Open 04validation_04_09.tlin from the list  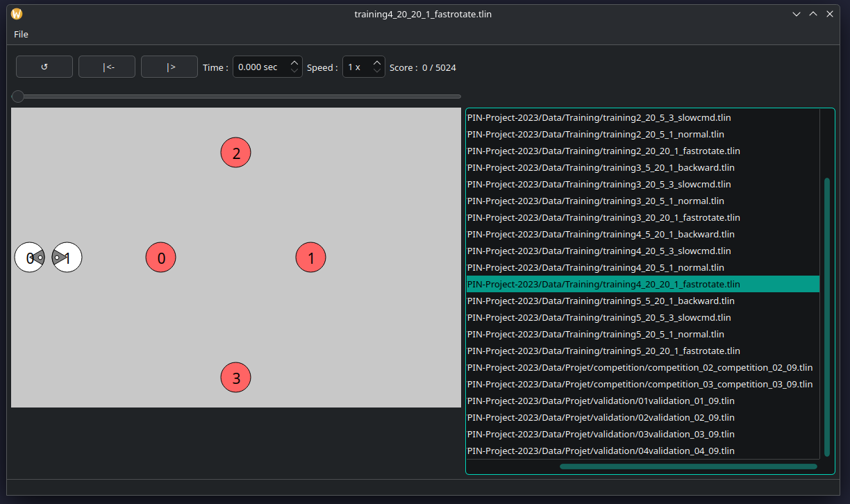tap(601, 451)
